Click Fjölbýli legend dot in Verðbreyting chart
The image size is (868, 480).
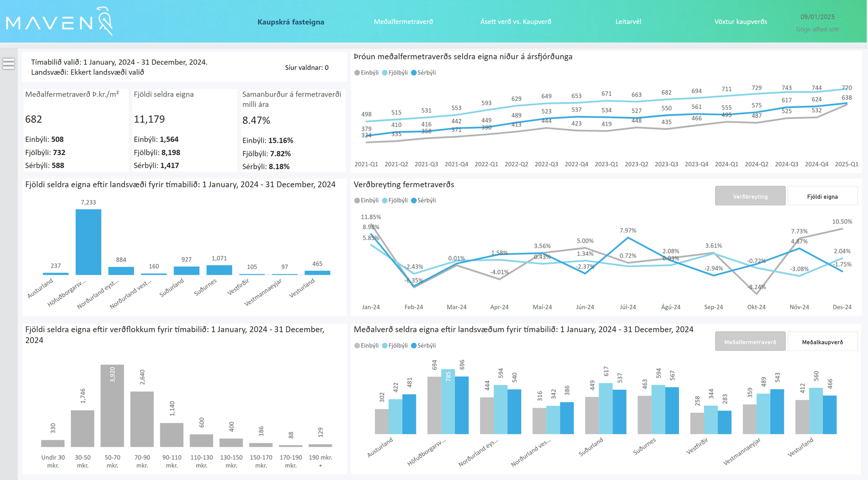point(385,201)
